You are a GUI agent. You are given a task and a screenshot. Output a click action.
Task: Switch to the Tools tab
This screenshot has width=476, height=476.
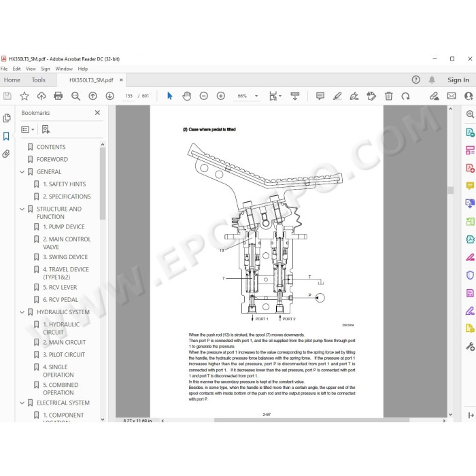(39, 80)
